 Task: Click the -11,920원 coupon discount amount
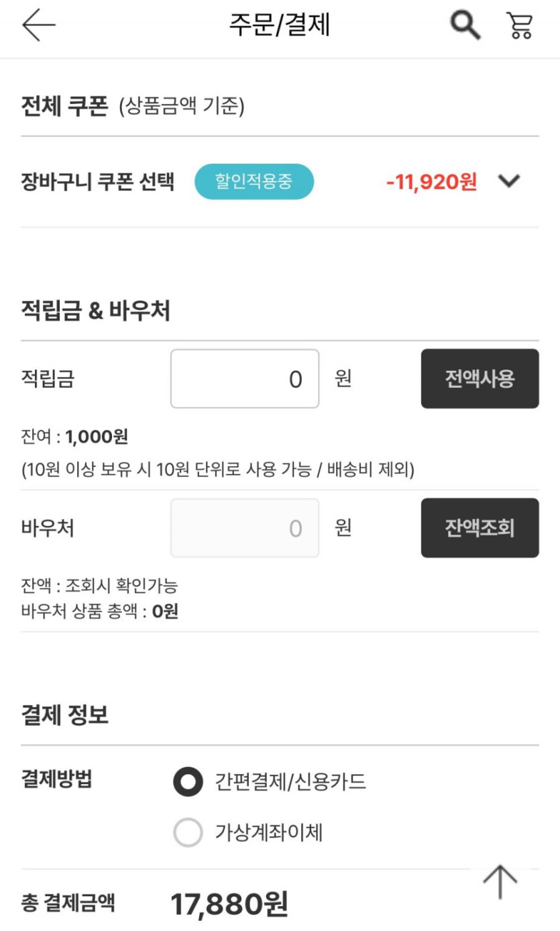(431, 182)
